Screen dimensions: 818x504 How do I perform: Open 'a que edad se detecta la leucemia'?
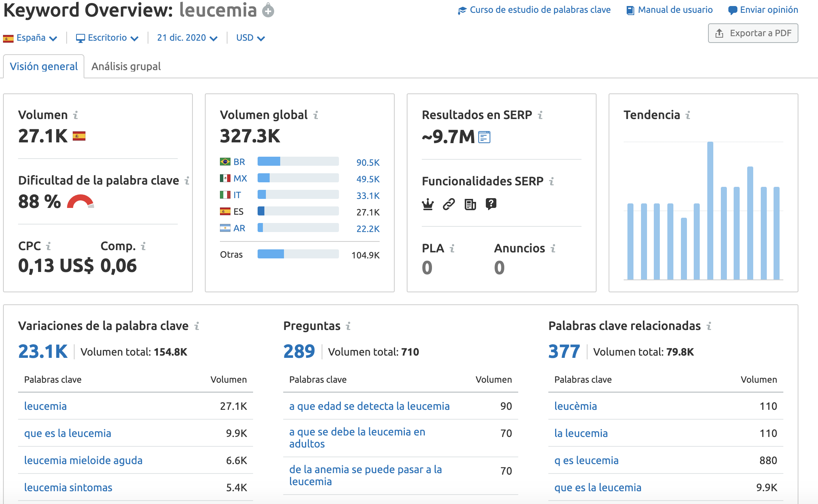tap(369, 406)
